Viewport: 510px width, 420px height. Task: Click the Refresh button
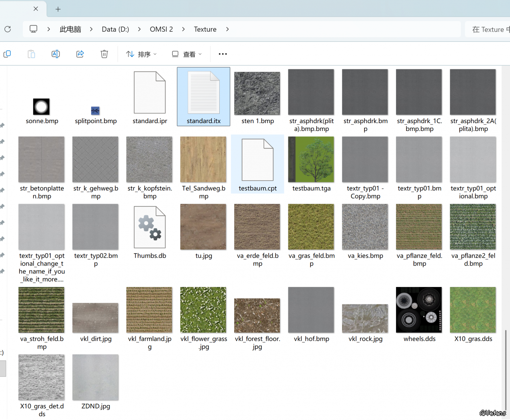tap(8, 29)
